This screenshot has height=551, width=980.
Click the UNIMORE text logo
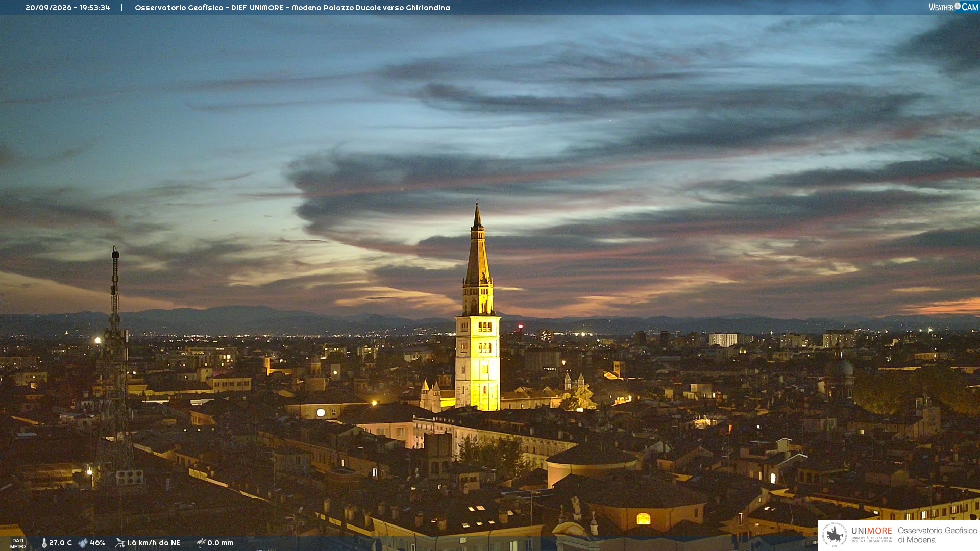coord(872,531)
